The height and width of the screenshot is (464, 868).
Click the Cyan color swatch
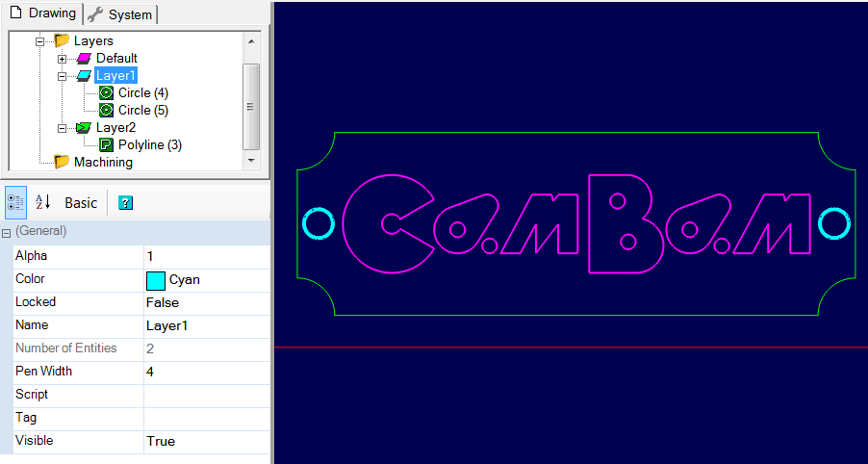pyautogui.click(x=156, y=280)
